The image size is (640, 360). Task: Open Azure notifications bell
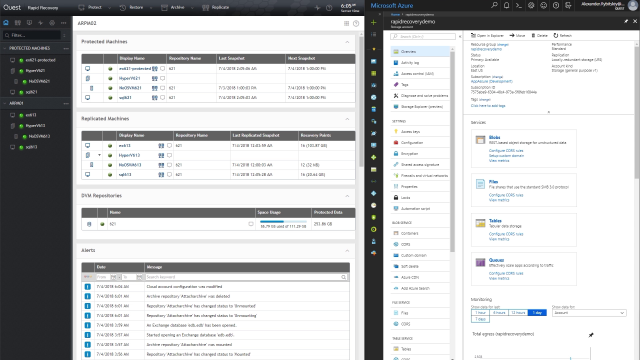click(507, 5)
